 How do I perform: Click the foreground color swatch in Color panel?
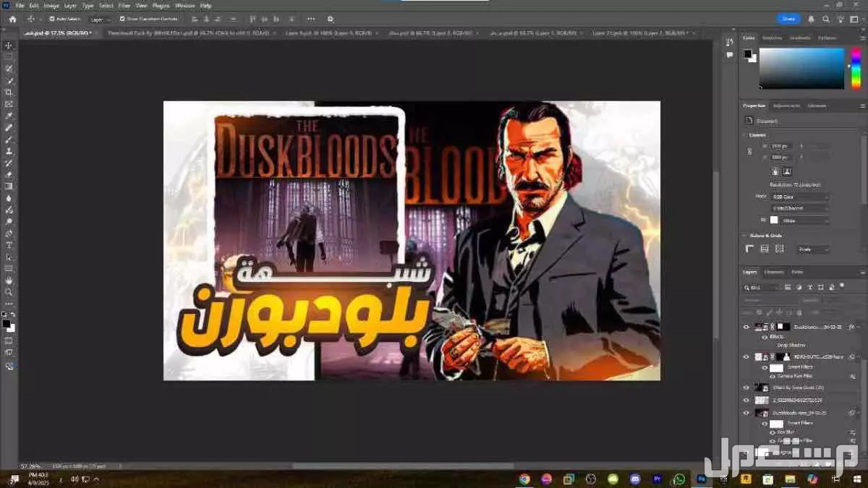pos(748,53)
